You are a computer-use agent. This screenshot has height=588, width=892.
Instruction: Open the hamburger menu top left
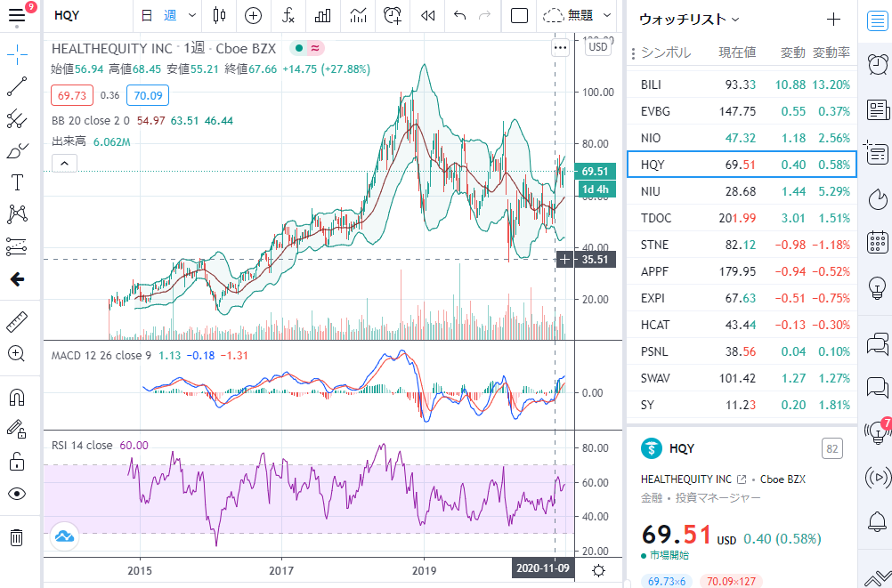coord(18,17)
